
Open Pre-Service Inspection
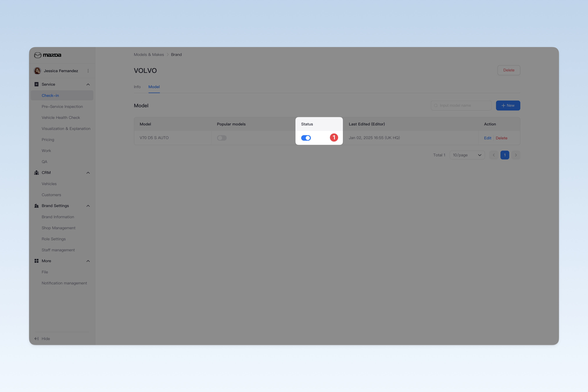point(62,107)
